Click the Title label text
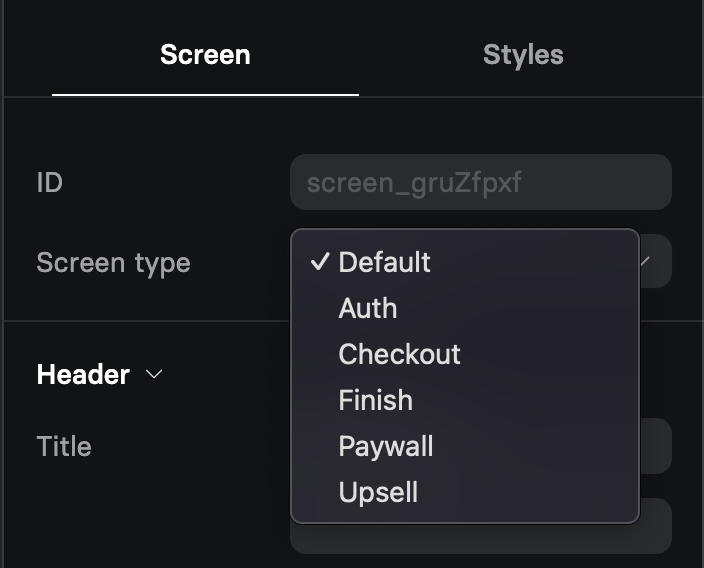The width and height of the screenshot is (704, 568). pyautogui.click(x=64, y=446)
